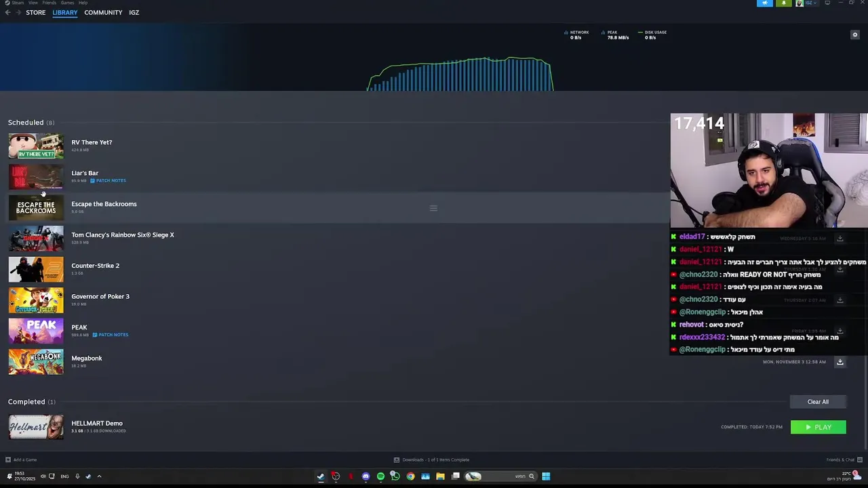
Task: Open File Explorer from the taskbar
Action: 440,476
